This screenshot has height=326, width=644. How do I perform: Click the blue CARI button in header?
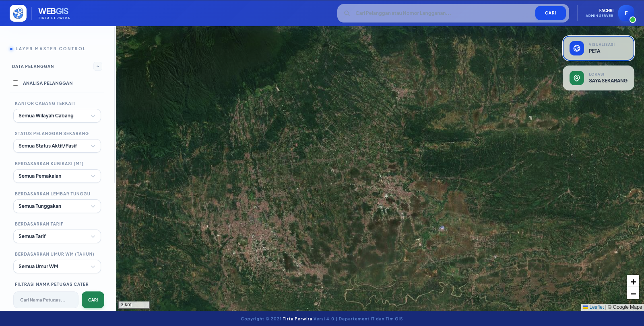pos(551,13)
